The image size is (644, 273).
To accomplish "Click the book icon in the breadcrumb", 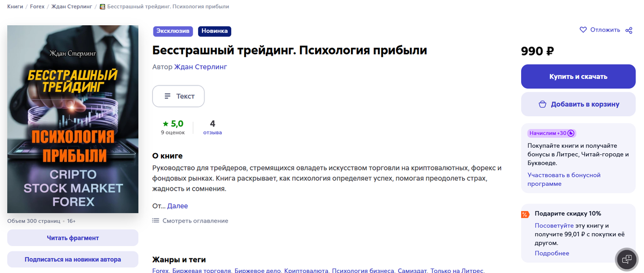I will click(x=103, y=6).
